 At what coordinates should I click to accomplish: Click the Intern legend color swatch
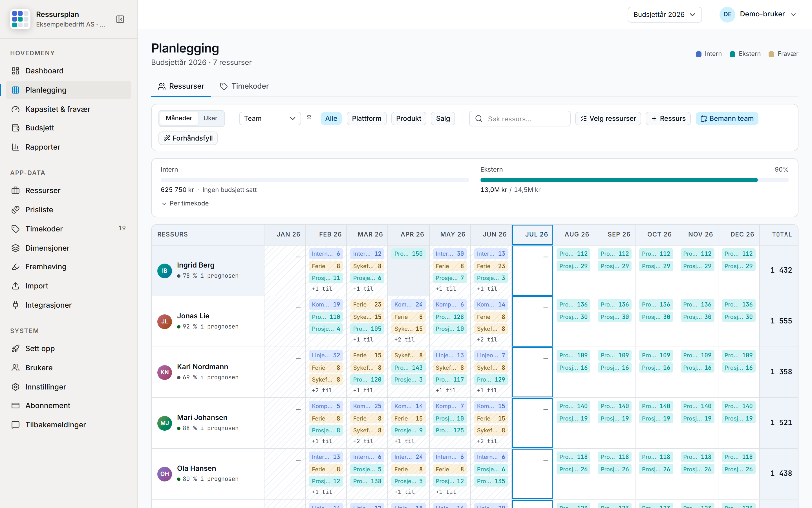point(699,54)
